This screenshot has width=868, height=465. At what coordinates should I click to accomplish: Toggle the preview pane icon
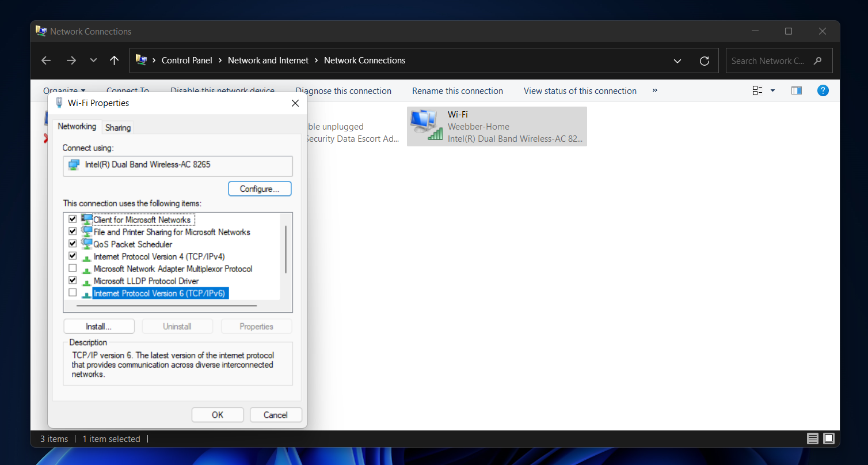coord(797,90)
